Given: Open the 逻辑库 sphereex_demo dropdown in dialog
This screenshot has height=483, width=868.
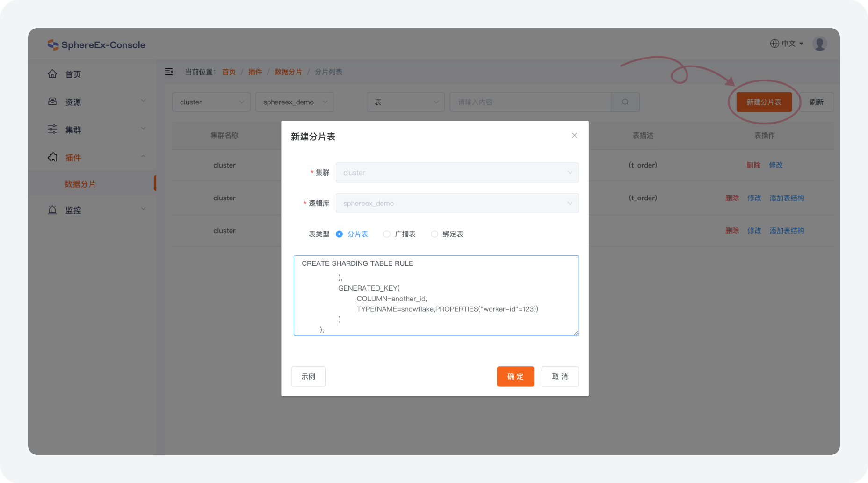Looking at the screenshot, I should pyautogui.click(x=457, y=204).
